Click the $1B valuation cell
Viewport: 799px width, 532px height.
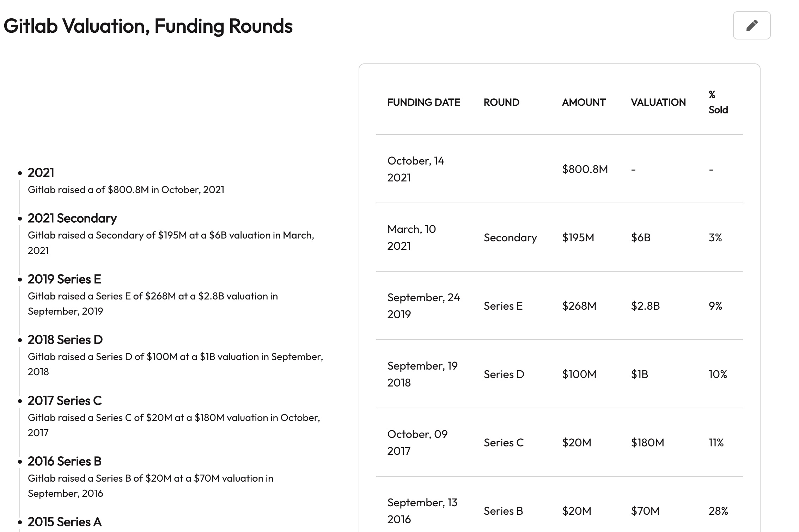point(640,374)
